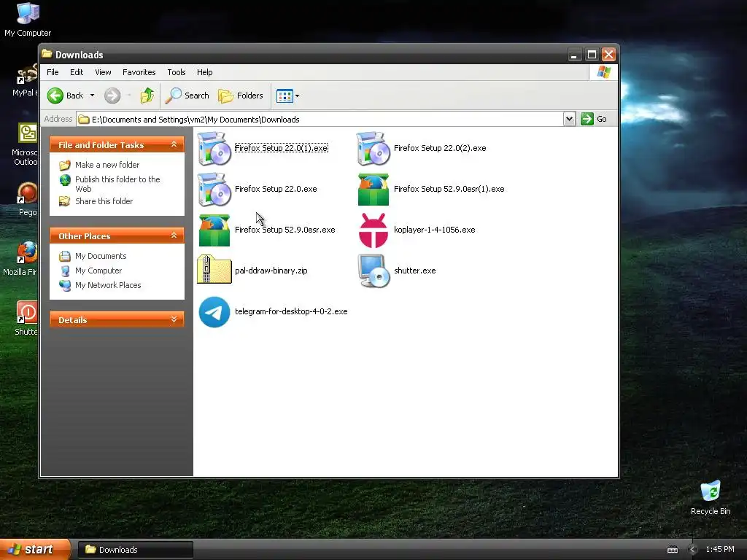The width and height of the screenshot is (747, 560).
Task: Click the system tray keyboard icon
Action: 672,550
